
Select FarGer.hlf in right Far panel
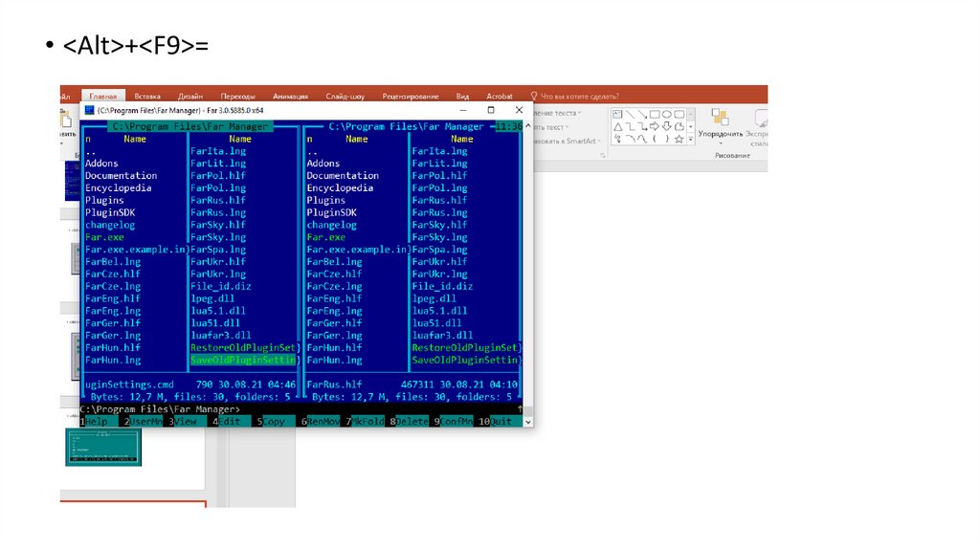[x=334, y=323]
